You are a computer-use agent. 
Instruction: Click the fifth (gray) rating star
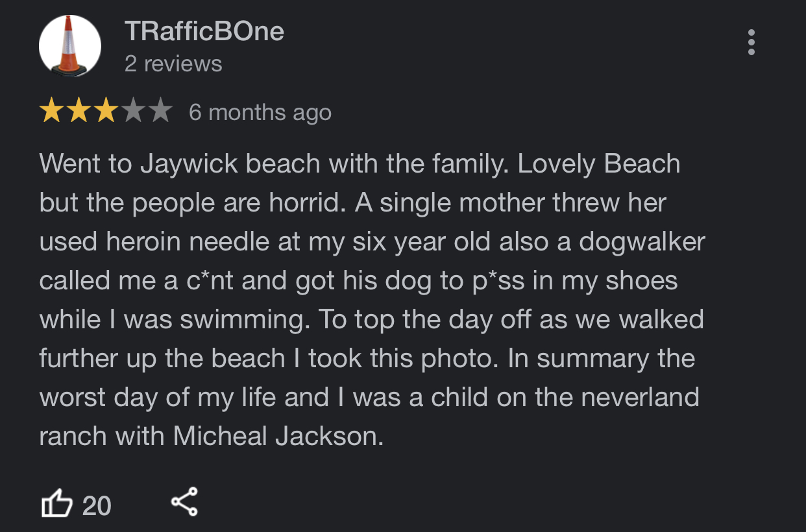tap(160, 112)
